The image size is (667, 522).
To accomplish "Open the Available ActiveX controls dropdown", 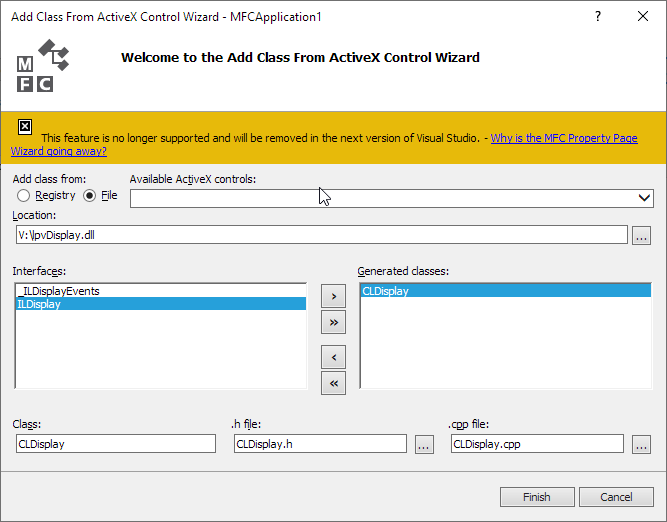I will [x=644, y=198].
